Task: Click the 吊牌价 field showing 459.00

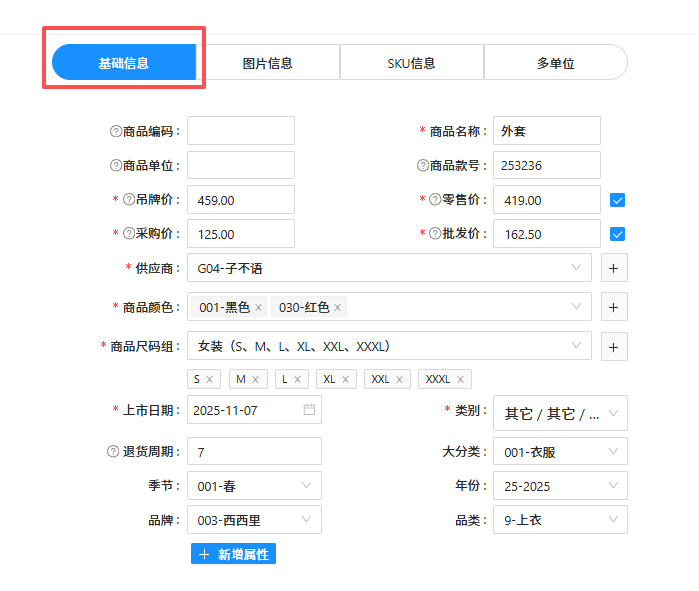Action: click(x=241, y=200)
